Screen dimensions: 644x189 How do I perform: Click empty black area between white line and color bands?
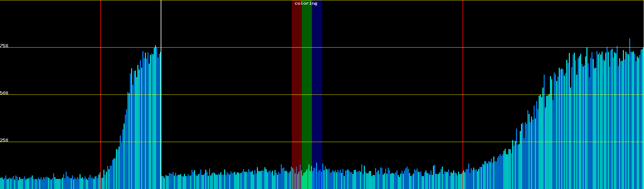tap(226, 94)
